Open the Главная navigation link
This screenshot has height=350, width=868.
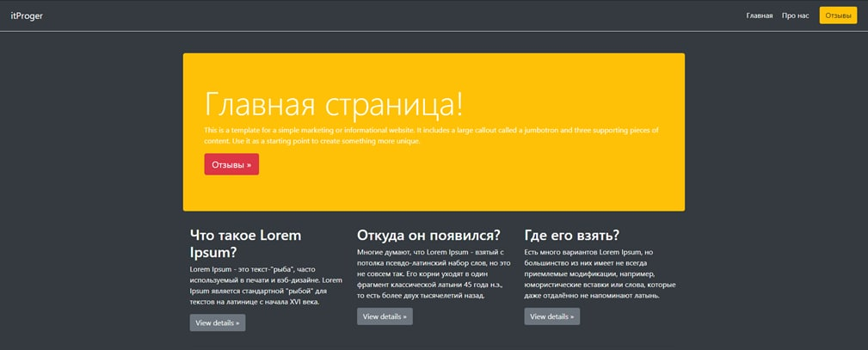click(759, 16)
